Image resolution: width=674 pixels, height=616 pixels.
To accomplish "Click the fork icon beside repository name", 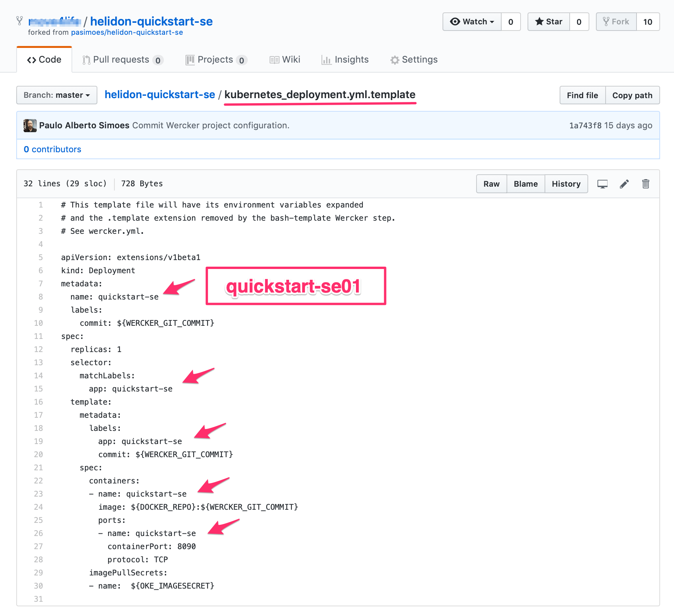I will tap(19, 20).
